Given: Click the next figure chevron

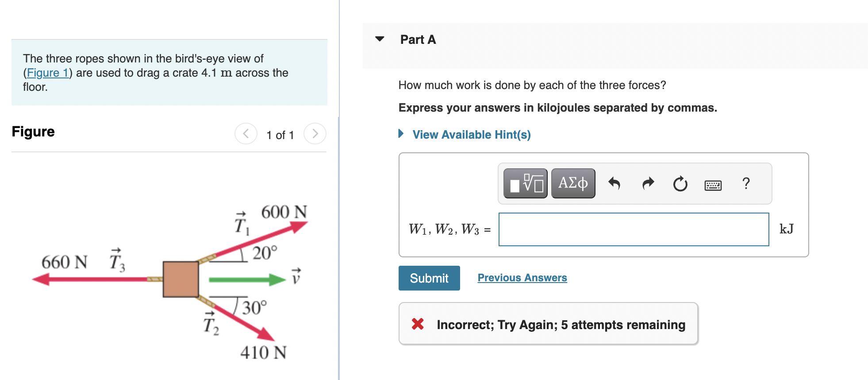Looking at the screenshot, I should coord(315,134).
